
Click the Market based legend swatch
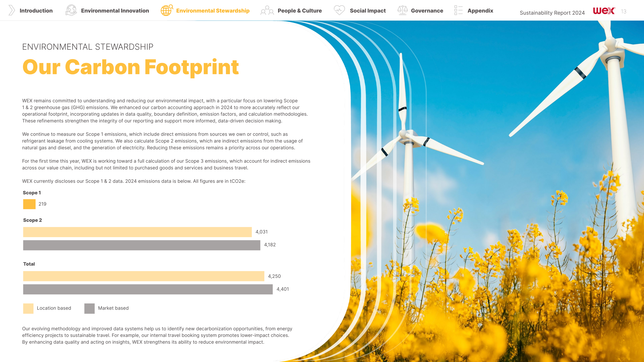90,309
